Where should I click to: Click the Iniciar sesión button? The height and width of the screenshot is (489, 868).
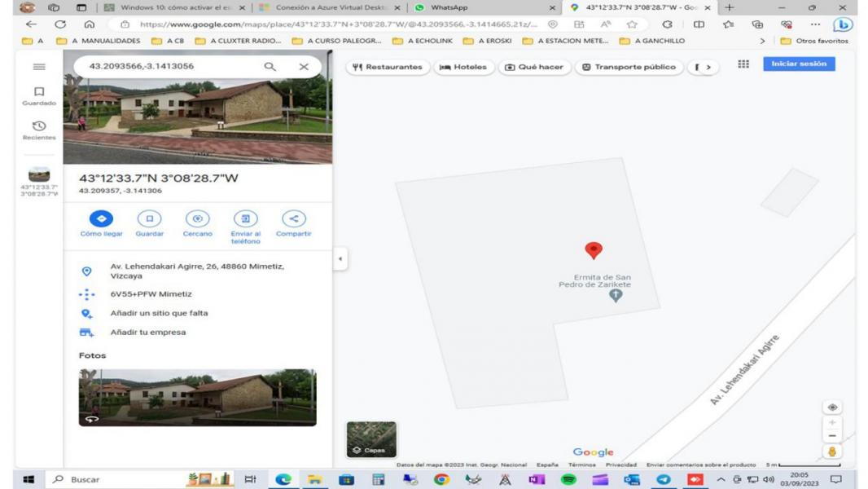coord(798,64)
